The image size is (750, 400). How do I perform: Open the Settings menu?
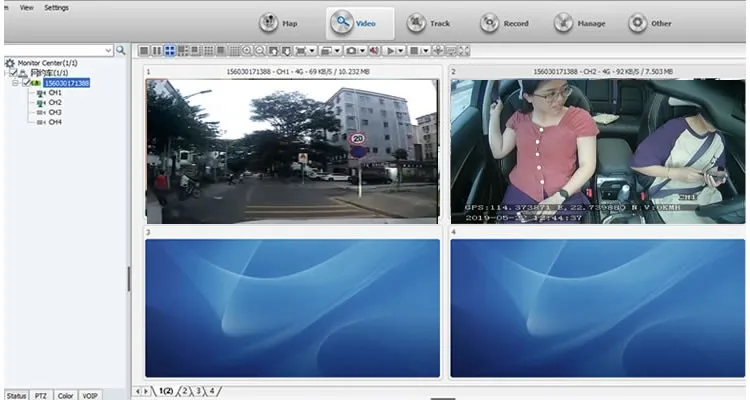click(x=57, y=7)
